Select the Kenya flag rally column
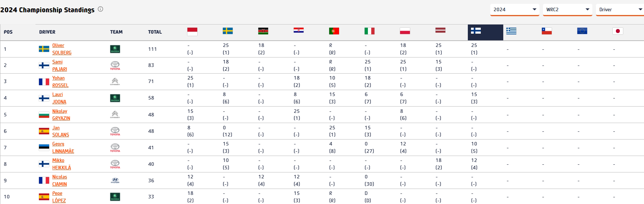 [x=263, y=31]
